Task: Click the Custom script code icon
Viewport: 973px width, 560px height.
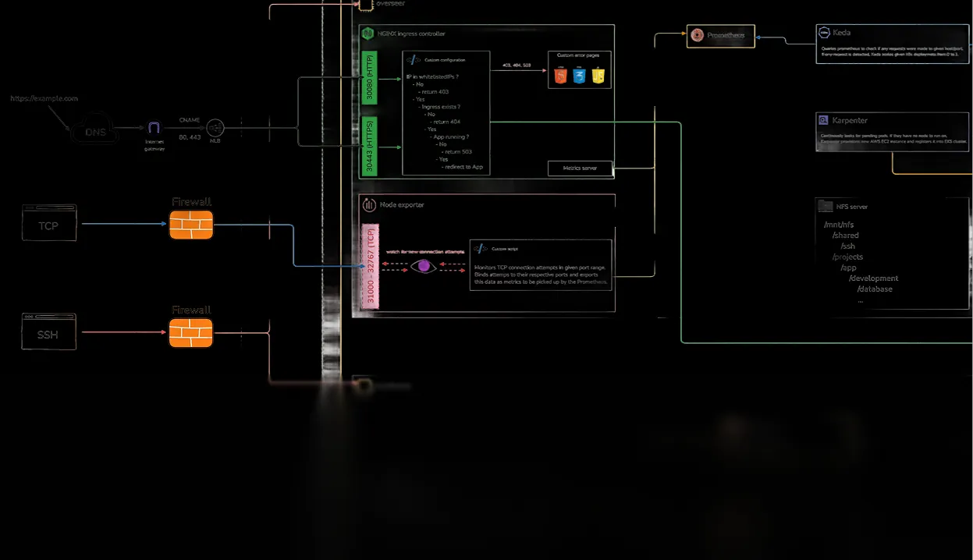Action: pos(481,249)
